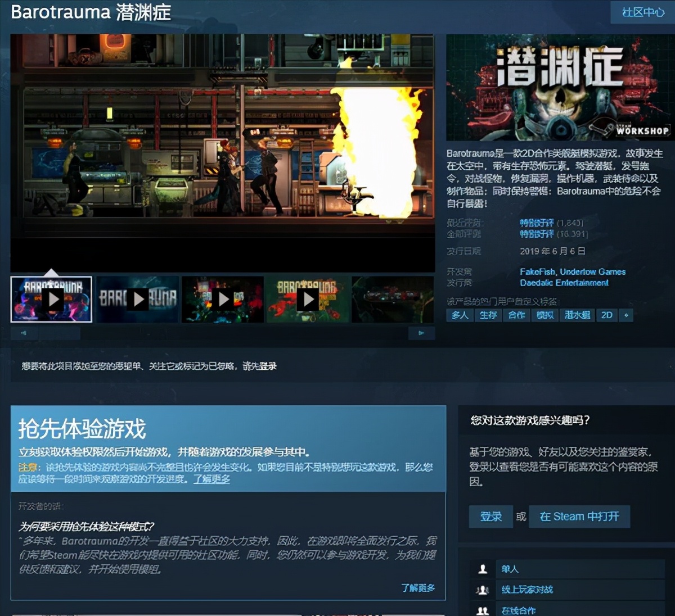The image size is (675, 616).
Task: Select the 合作 tag
Action: tap(516, 315)
